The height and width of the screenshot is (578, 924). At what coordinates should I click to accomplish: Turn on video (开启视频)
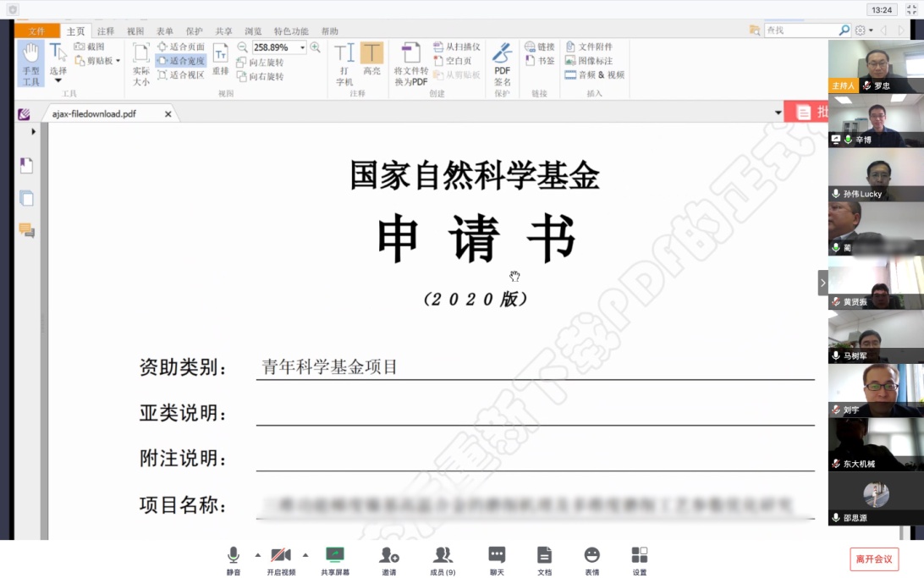[281, 559]
